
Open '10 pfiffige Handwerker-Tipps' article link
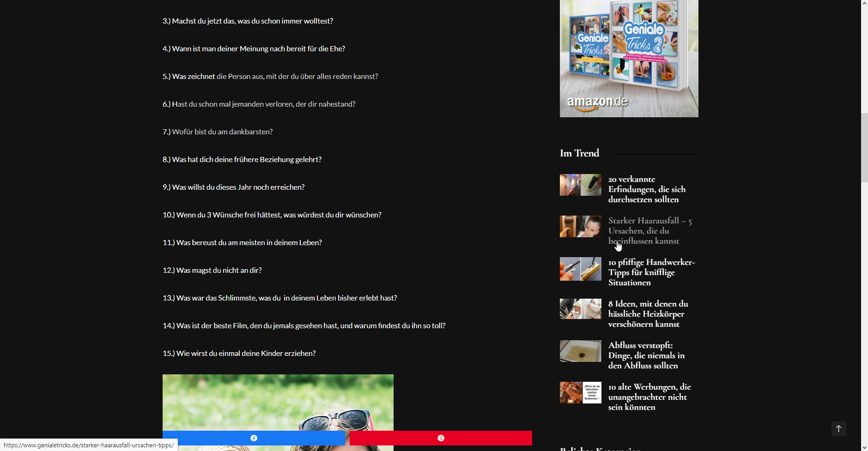pos(651,272)
